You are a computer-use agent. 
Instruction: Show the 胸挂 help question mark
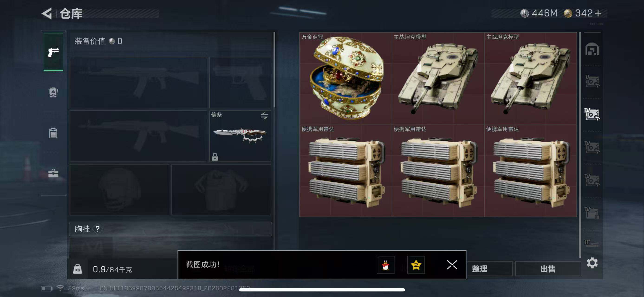coord(98,229)
